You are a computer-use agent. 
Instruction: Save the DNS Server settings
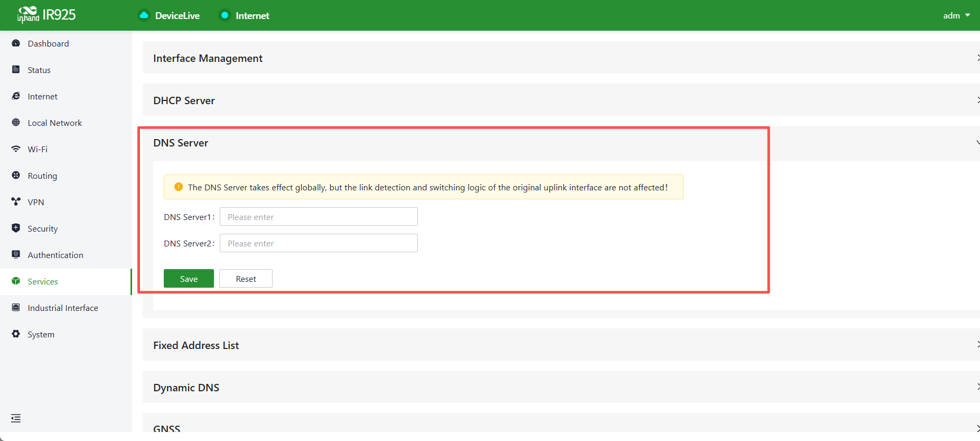189,279
